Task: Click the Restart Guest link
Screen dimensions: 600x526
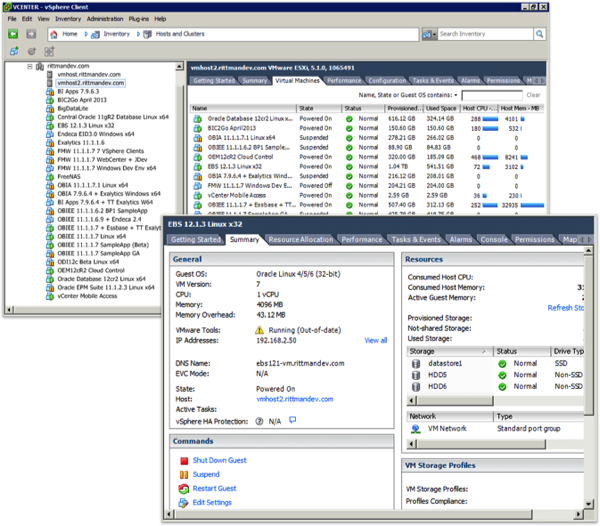Action: (214, 489)
